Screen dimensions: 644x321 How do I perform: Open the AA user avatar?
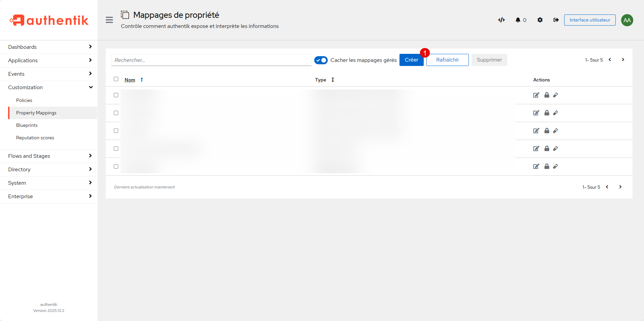tap(627, 20)
